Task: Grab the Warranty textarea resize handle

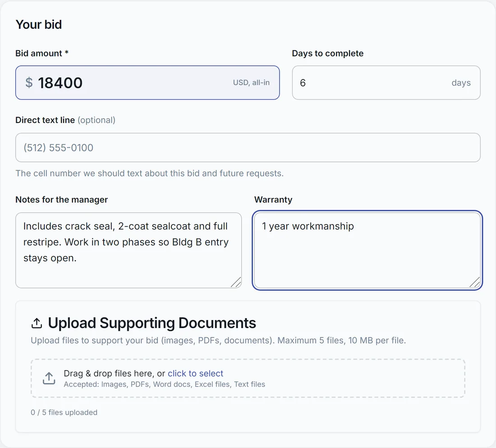Action: pyautogui.click(x=475, y=282)
